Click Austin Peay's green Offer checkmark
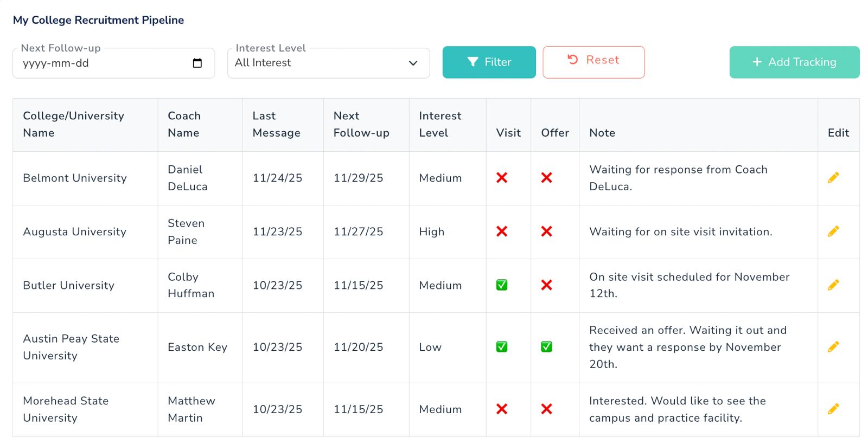The height and width of the screenshot is (444, 868). (x=546, y=347)
